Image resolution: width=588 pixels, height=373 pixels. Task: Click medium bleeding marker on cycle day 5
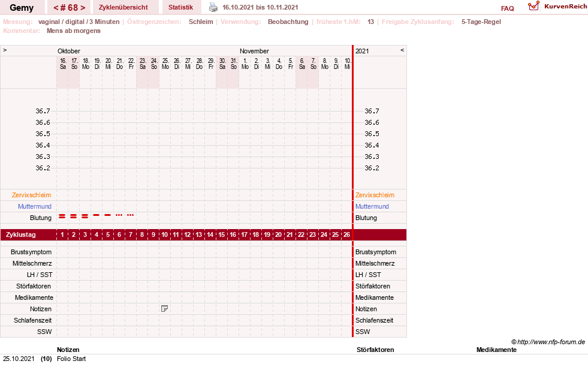tap(108, 215)
